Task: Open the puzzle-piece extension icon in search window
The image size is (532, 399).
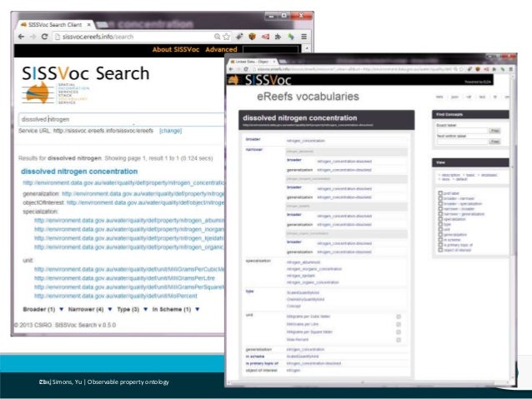Action: click(x=278, y=37)
